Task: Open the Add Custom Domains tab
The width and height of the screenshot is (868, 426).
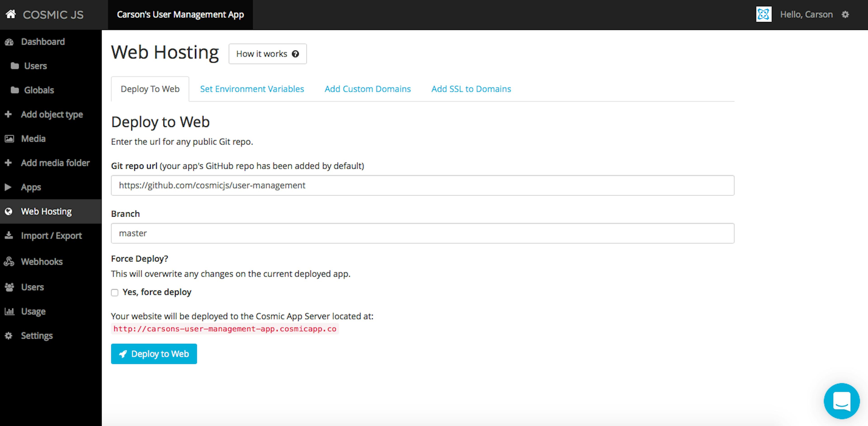Action: [368, 89]
